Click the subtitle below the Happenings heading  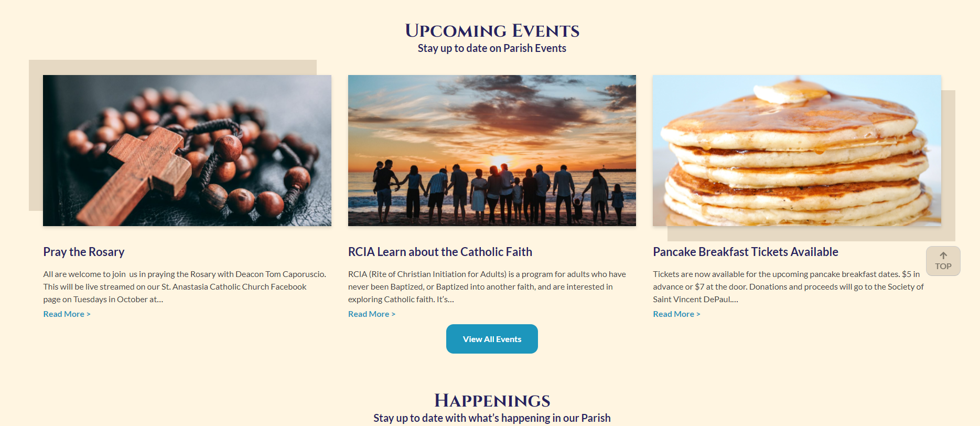point(492,418)
